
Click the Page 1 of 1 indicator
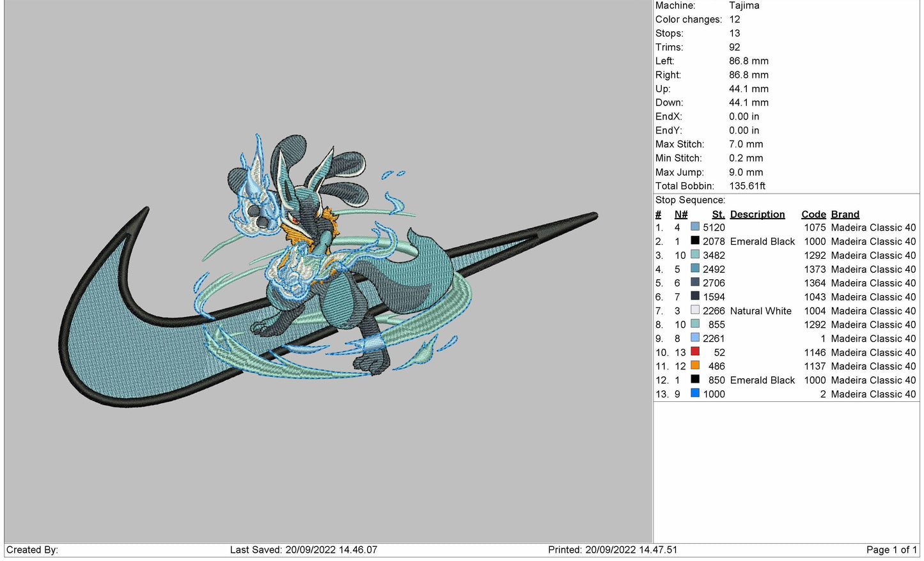(x=891, y=549)
